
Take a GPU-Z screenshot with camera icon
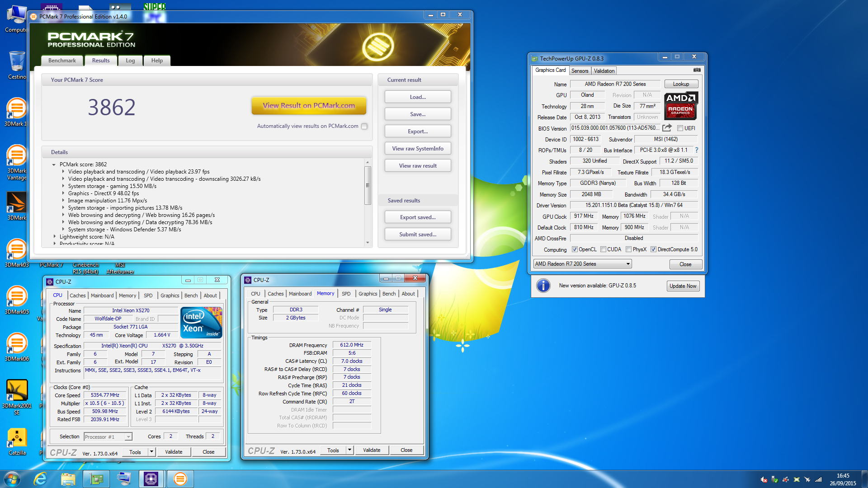(697, 70)
